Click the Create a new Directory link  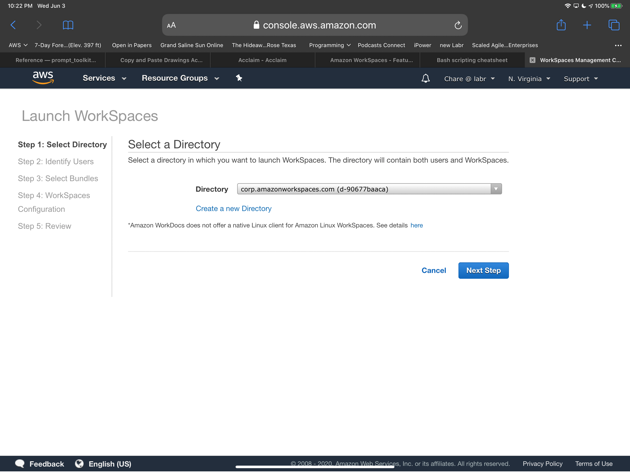(233, 208)
